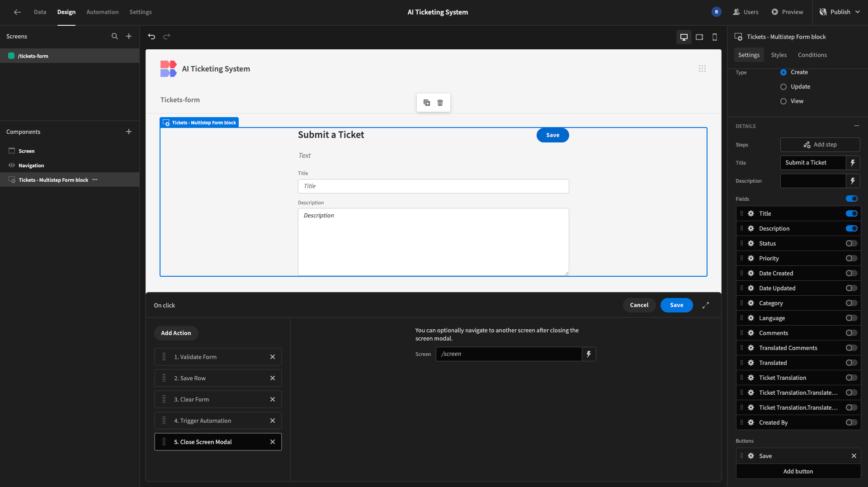Open settings gear for Priority field
The image size is (868, 487).
(x=751, y=259)
